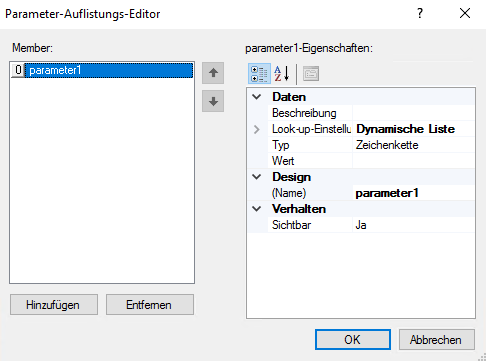Select the Sichtbar value Ja

413,225
